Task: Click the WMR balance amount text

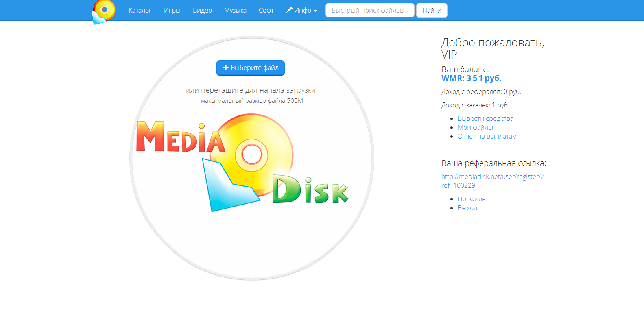Action: 471,78
